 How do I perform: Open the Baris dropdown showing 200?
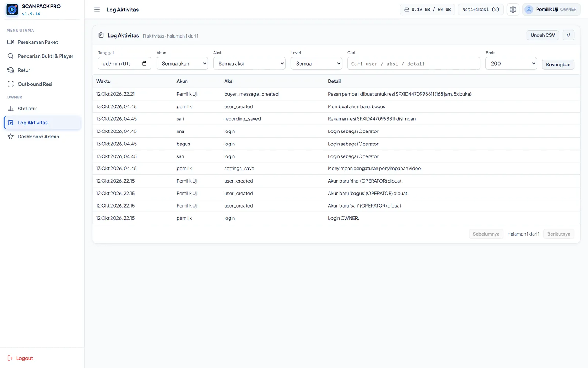point(511,63)
